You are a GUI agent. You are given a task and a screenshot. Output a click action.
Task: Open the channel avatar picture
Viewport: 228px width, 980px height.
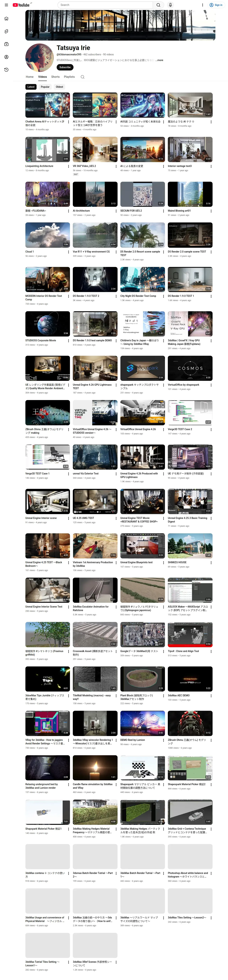pyautogui.click(x=39, y=57)
